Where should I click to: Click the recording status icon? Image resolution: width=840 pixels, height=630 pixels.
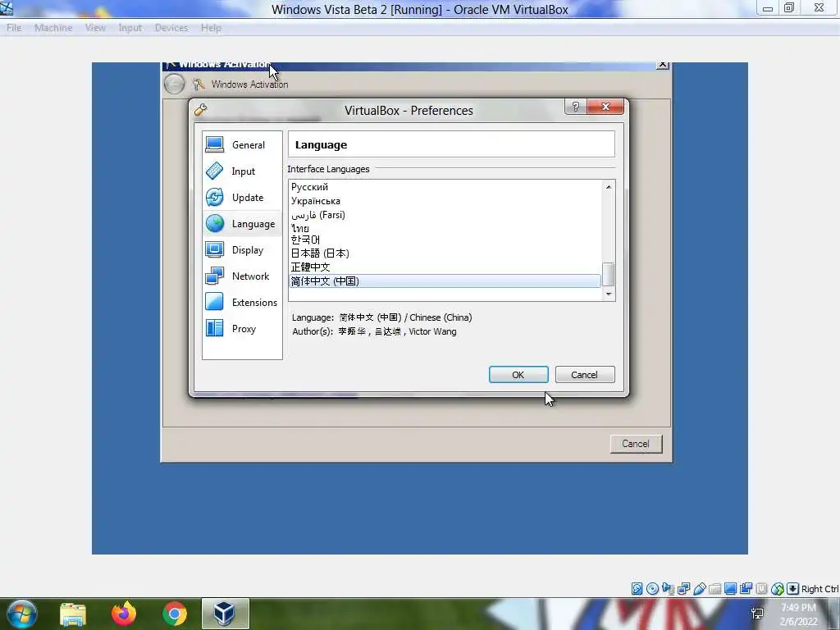746,589
